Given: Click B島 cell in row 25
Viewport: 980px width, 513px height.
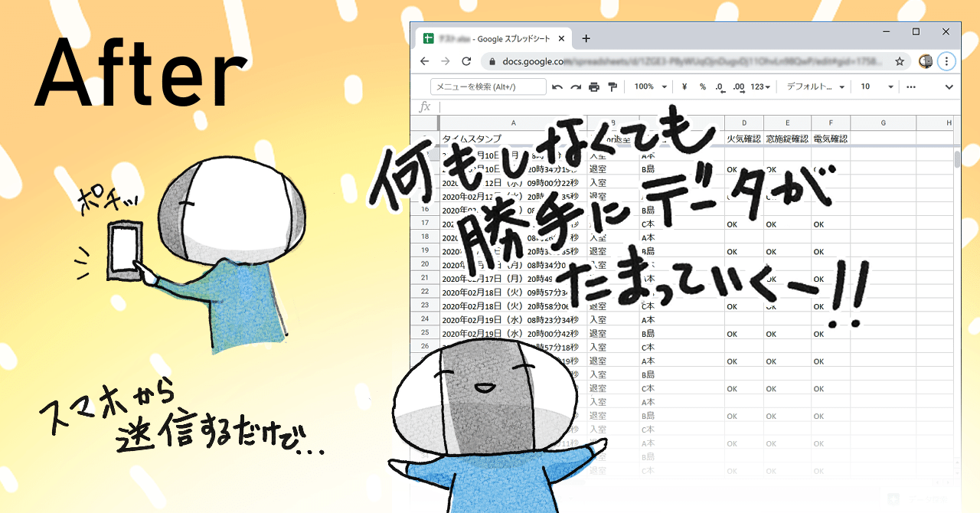Looking at the screenshot, I should point(682,334).
